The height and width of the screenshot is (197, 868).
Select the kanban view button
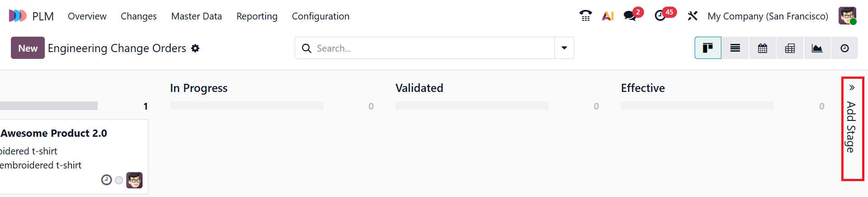tap(708, 48)
